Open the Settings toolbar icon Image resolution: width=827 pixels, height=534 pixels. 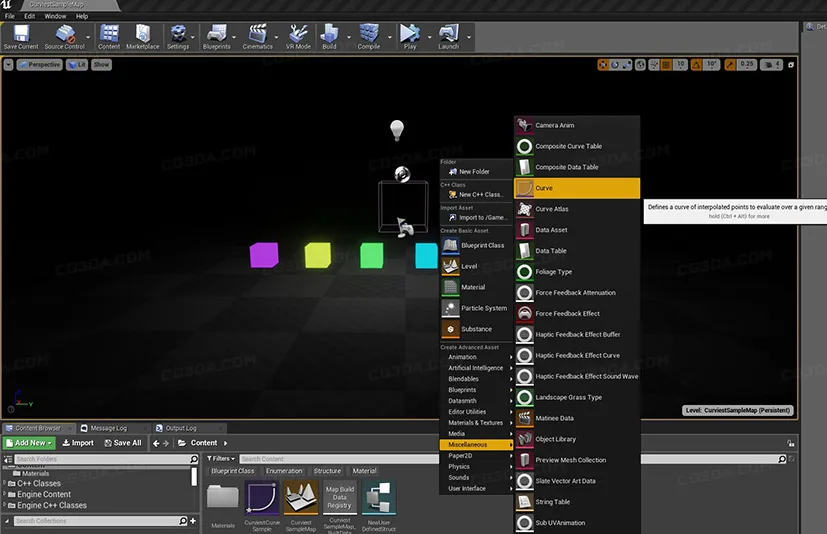tap(178, 36)
